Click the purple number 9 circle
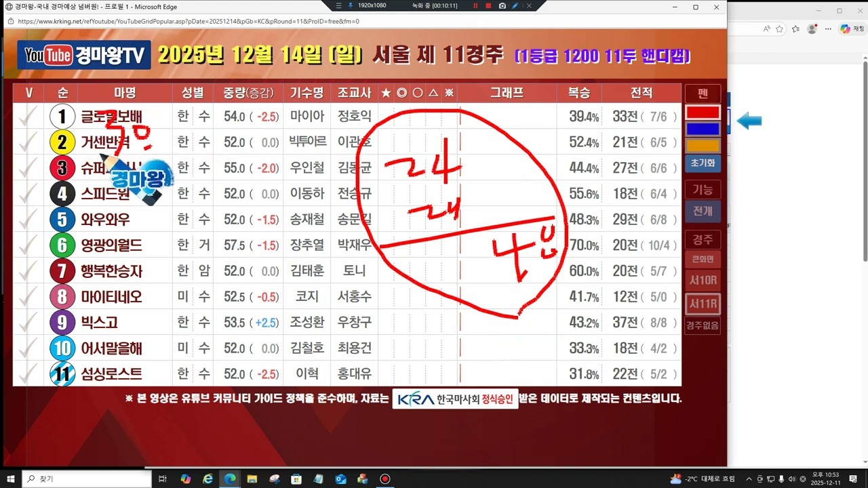The height and width of the screenshot is (488, 868). click(62, 323)
